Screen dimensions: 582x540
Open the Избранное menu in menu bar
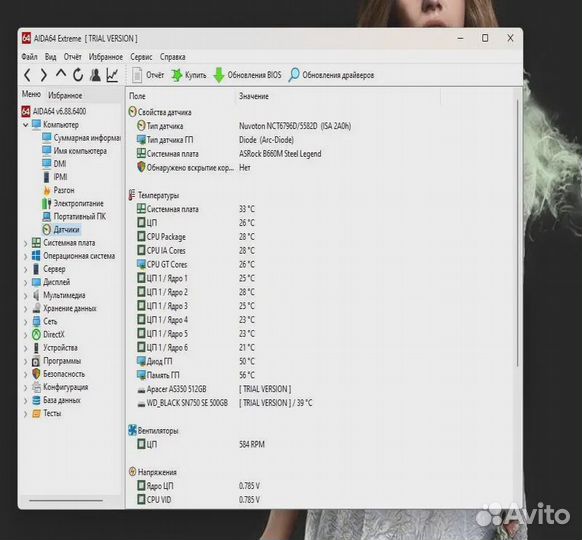106,57
